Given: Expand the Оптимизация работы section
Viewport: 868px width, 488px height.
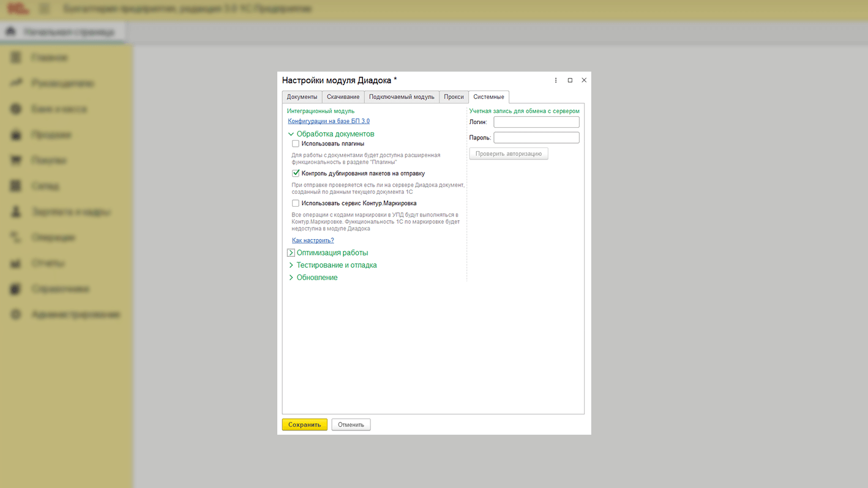Looking at the screenshot, I should tap(291, 253).
